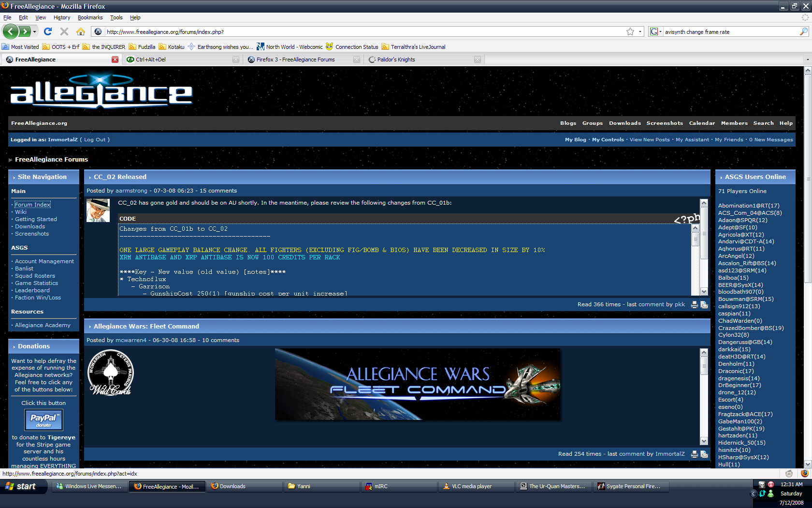Click in the URL address field

[x=362, y=31]
